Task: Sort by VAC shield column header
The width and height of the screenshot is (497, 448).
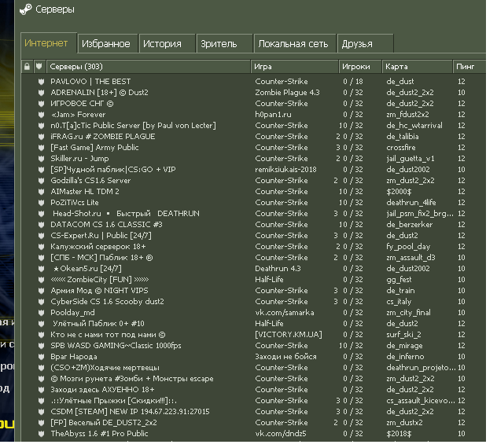Action: [x=39, y=67]
